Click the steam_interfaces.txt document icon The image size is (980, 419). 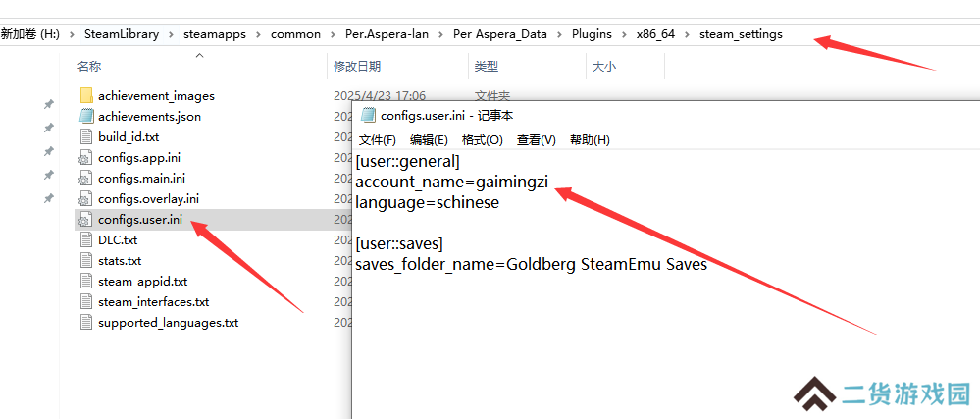[x=86, y=302]
